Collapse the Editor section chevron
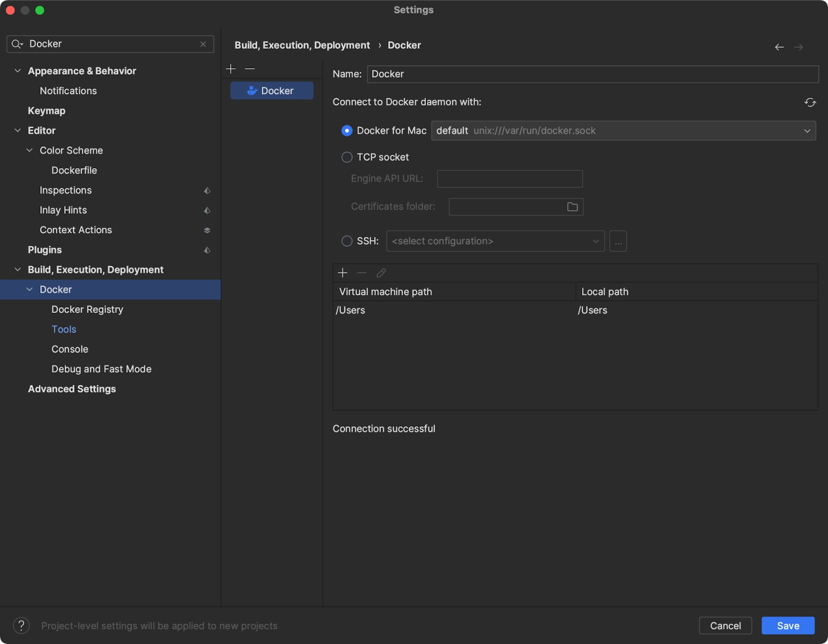828x644 pixels. (x=18, y=130)
